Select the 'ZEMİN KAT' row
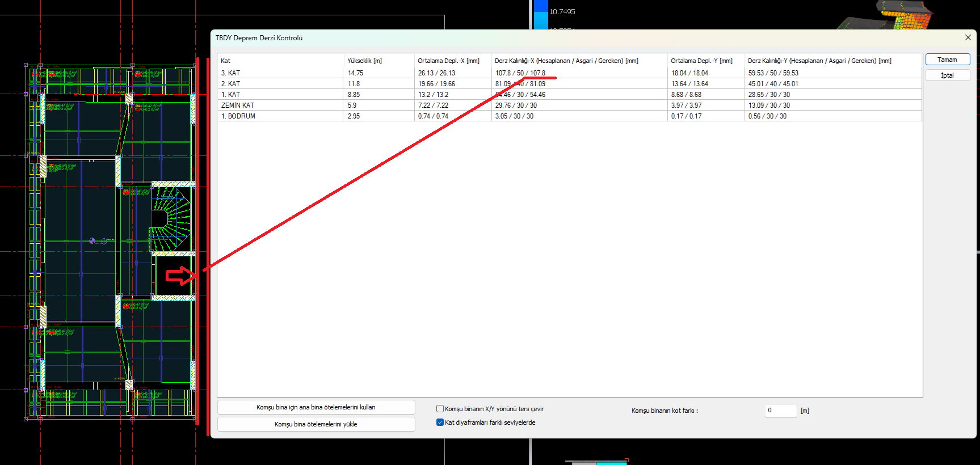 tap(570, 105)
